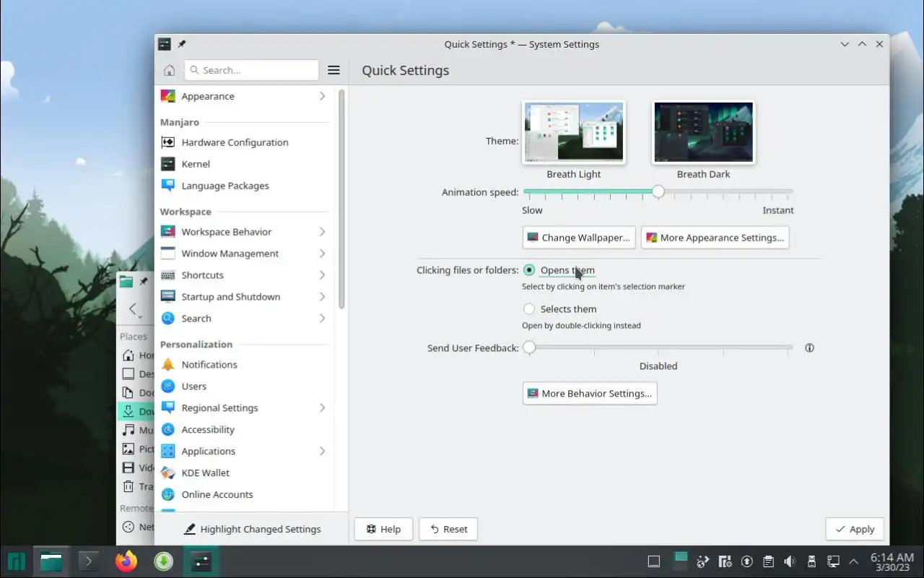Open Manjaro application launcher on taskbar
The image size is (924, 578).
[16, 561]
